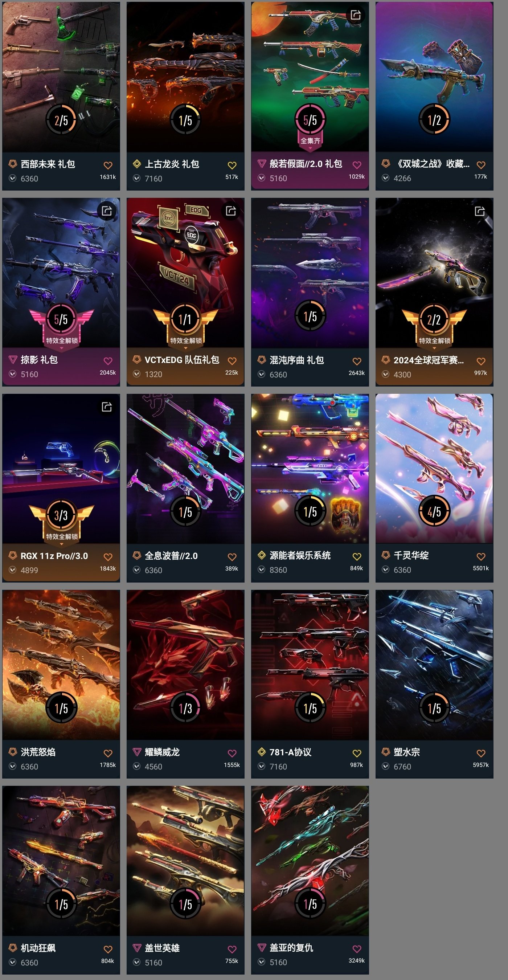Open the 781-A协议 weapon artwork thumbnail
The image size is (508, 980).
(x=310, y=665)
